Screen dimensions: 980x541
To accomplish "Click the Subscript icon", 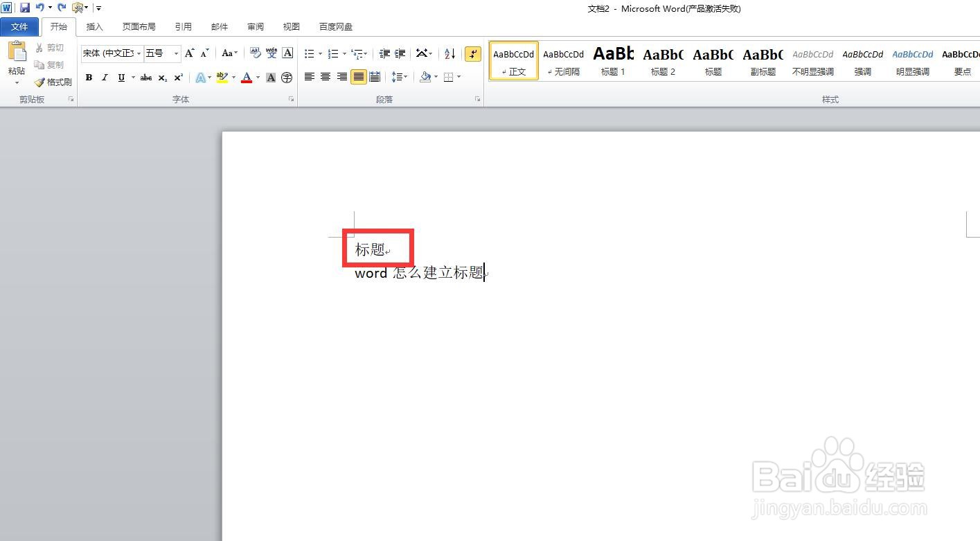I will [162, 78].
